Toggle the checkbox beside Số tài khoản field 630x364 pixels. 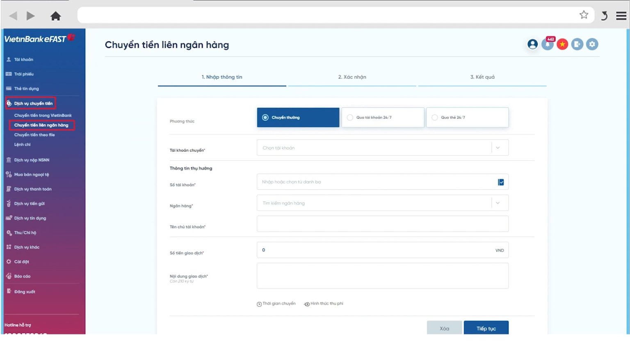[500, 182]
